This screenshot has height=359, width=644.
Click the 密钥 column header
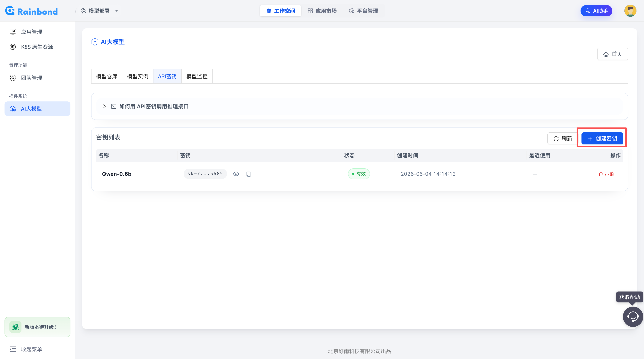coord(185,155)
